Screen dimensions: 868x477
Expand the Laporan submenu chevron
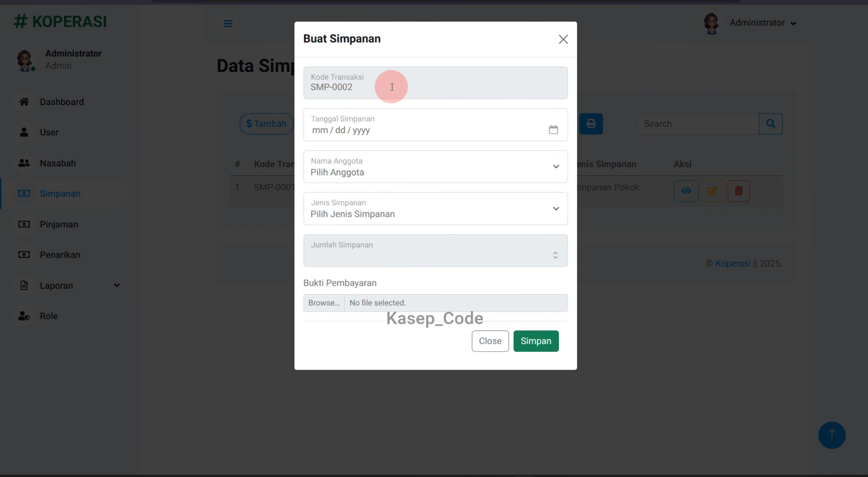click(x=117, y=285)
